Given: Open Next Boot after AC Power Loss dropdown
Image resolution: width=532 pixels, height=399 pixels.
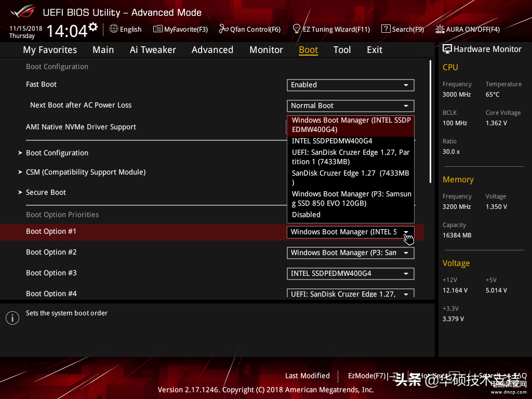Looking at the screenshot, I should click(351, 105).
